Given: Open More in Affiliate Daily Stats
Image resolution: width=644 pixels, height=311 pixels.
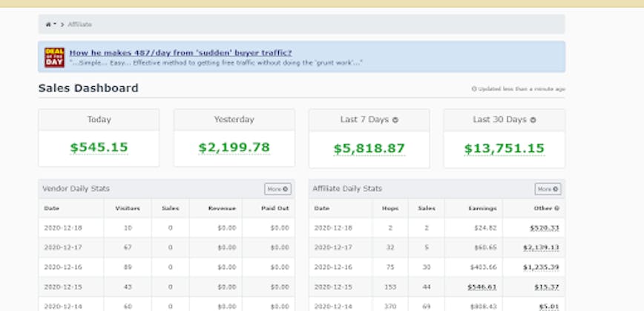Looking at the screenshot, I should (548, 189).
